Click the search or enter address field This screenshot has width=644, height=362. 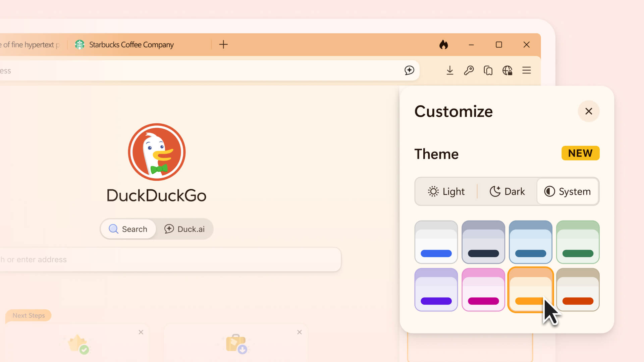point(168,259)
